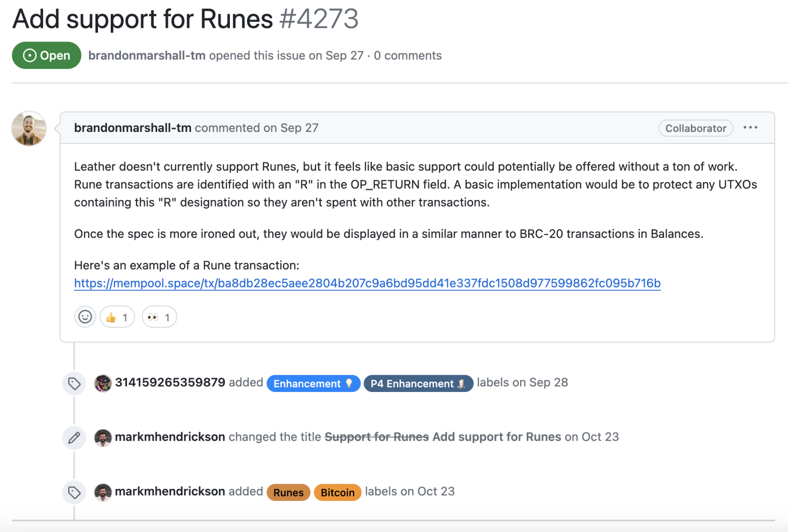Toggle the thumbs up reaction
Viewport: 788px width, 532px height.
pyautogui.click(x=117, y=317)
